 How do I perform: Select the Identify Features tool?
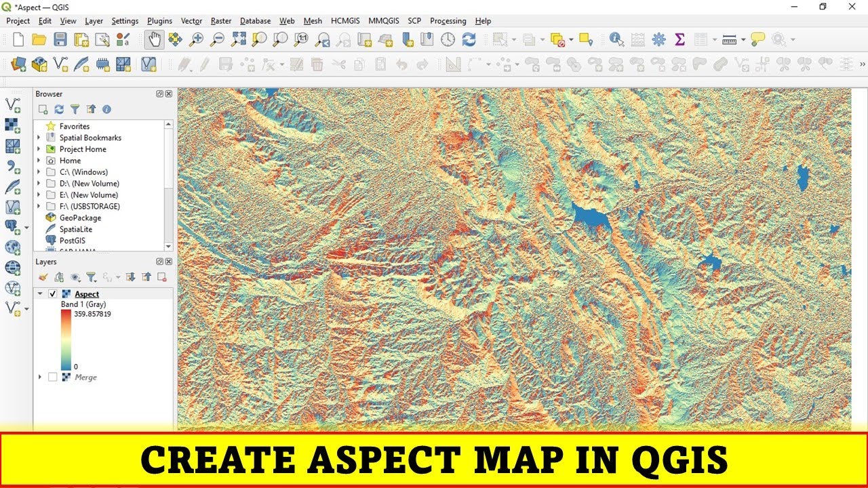click(616, 40)
